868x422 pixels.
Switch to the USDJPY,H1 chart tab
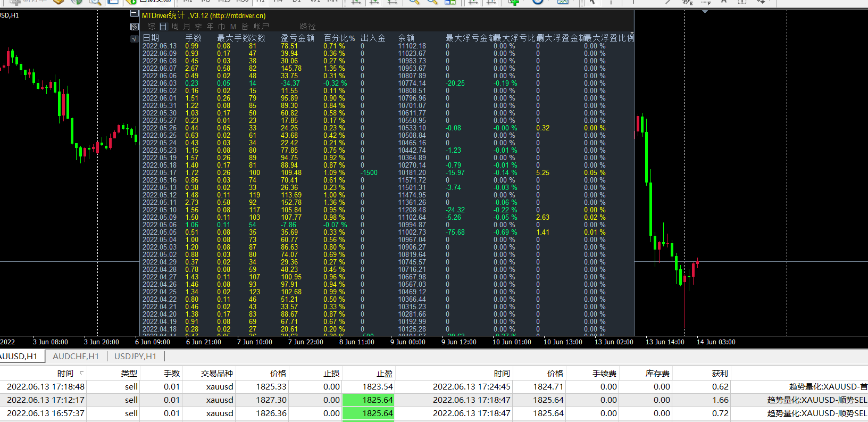click(x=135, y=357)
